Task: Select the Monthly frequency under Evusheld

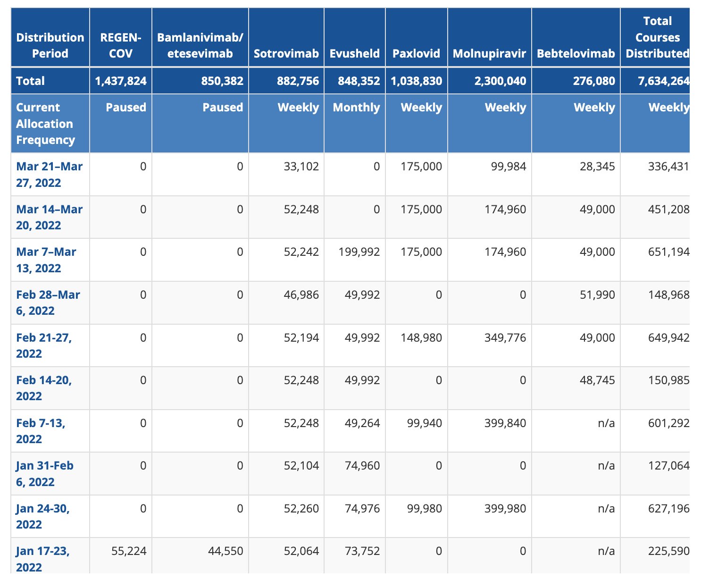Action: pyautogui.click(x=356, y=108)
